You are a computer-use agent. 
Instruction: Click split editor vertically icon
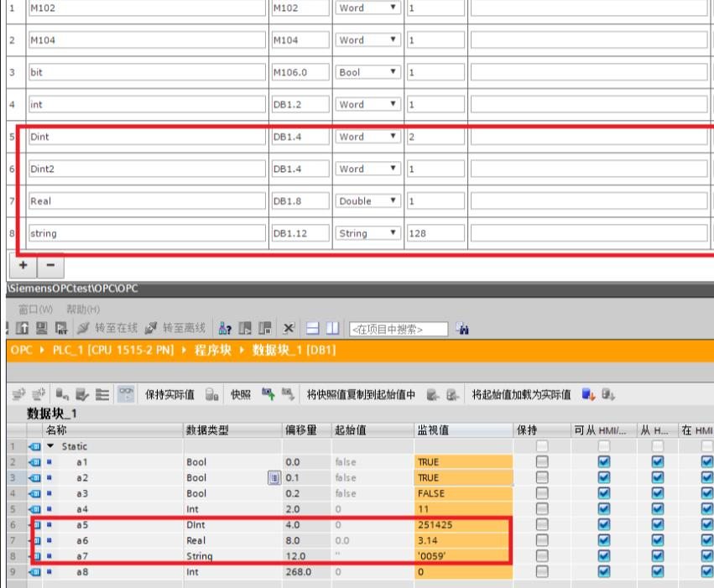pos(333,328)
